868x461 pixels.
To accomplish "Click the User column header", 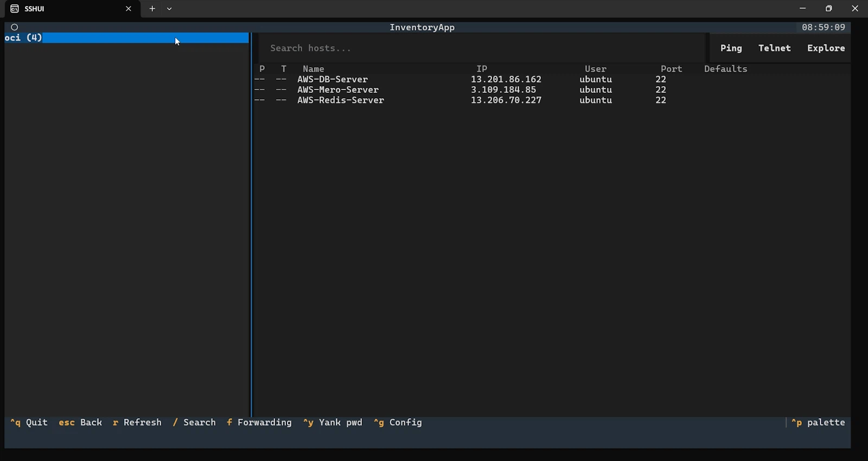I will click(596, 69).
